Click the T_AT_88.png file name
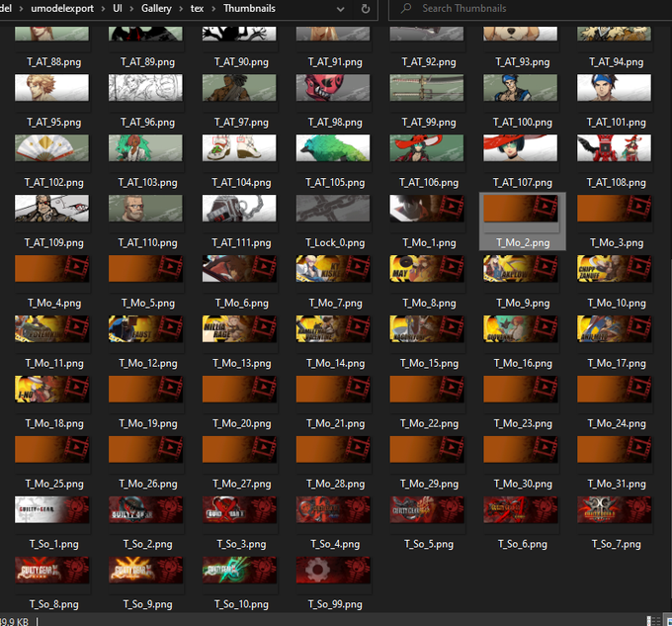672x626 pixels. coord(54,62)
